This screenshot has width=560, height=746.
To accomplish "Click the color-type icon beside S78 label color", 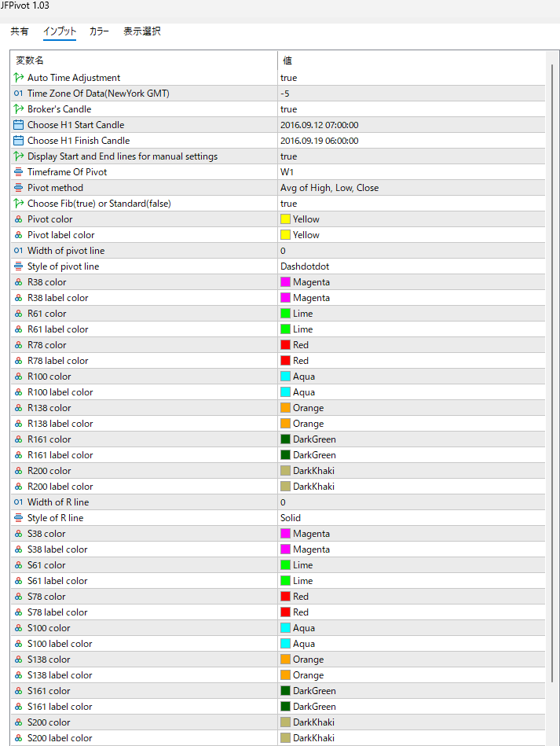I will pos(19,612).
